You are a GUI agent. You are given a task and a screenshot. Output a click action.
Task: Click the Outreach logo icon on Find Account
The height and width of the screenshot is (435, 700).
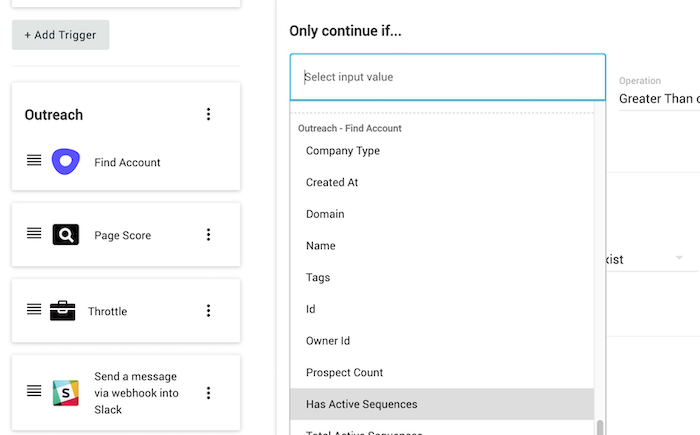point(66,161)
